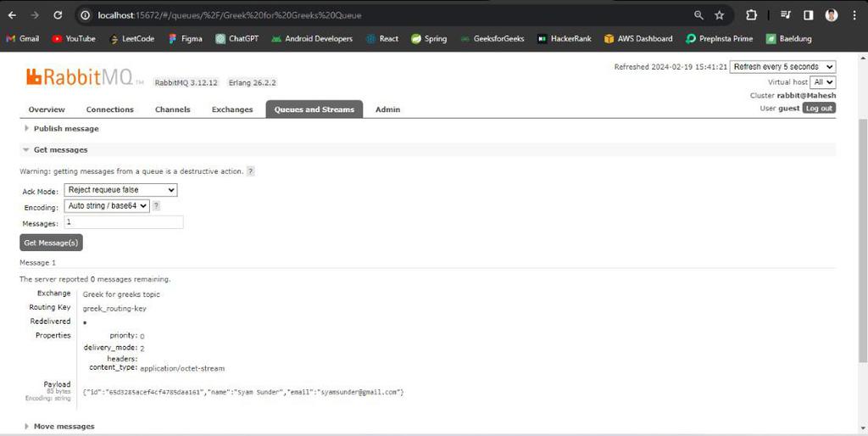Viewport: 868px width, 436px height.
Task: Open the YouTube bookmark
Action: [74, 39]
